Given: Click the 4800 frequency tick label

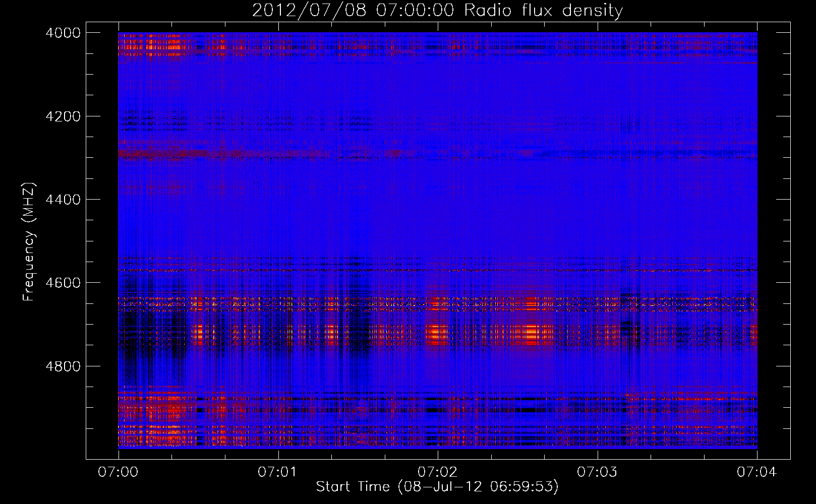Looking at the screenshot, I should coord(63,366).
